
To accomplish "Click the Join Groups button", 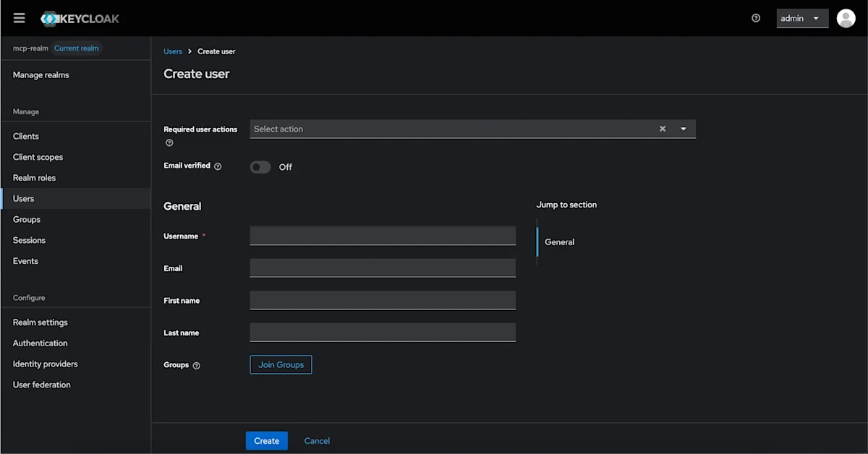I will pos(281,364).
